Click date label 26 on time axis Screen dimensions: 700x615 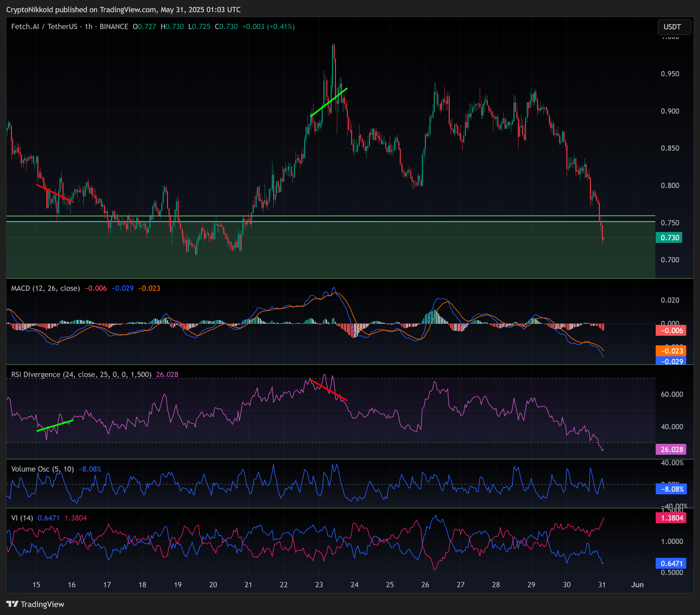point(425,585)
